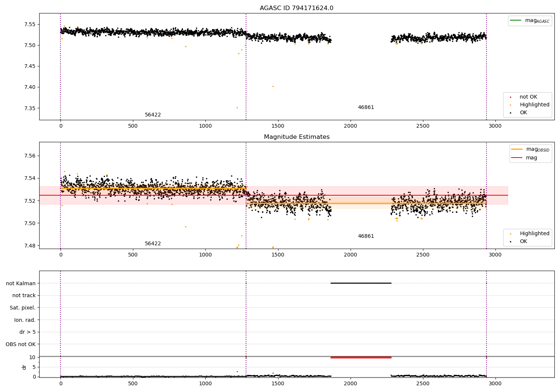Select the 'Ion. rad.' row label

[x=25, y=320]
